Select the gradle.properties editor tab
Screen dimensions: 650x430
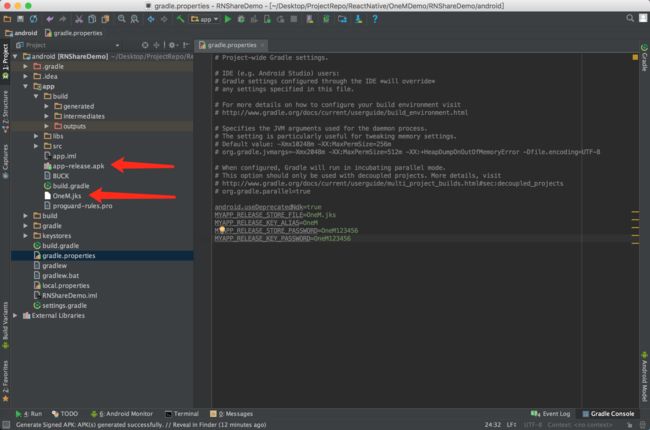[x=230, y=45]
